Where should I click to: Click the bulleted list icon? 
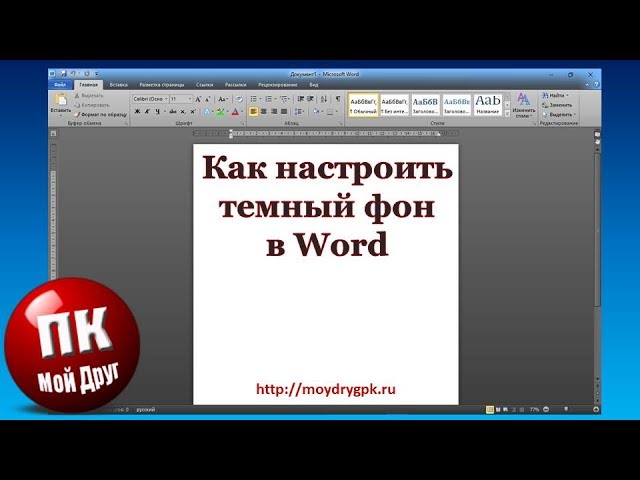coord(253,99)
